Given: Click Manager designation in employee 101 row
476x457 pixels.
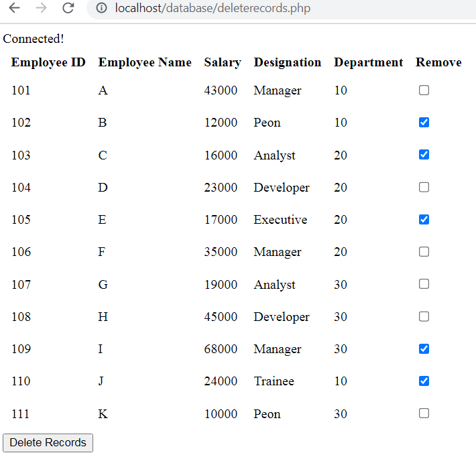Looking at the screenshot, I should pyautogui.click(x=278, y=90).
